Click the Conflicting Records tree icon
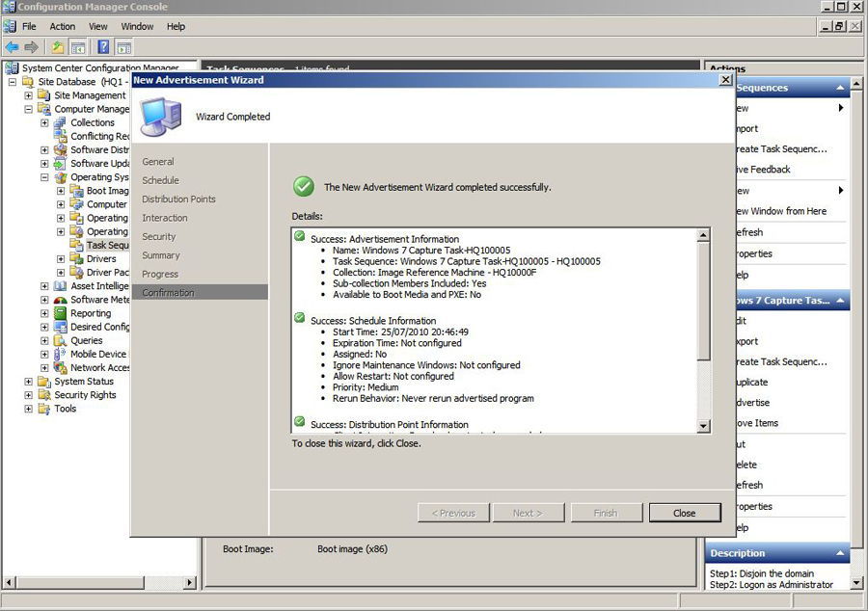868x611 pixels. coord(60,136)
